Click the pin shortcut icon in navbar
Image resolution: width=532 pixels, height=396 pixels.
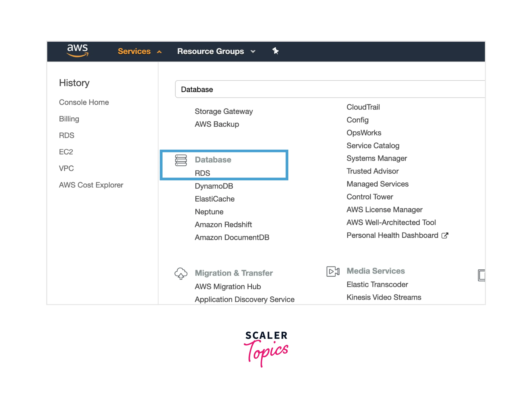pos(275,51)
